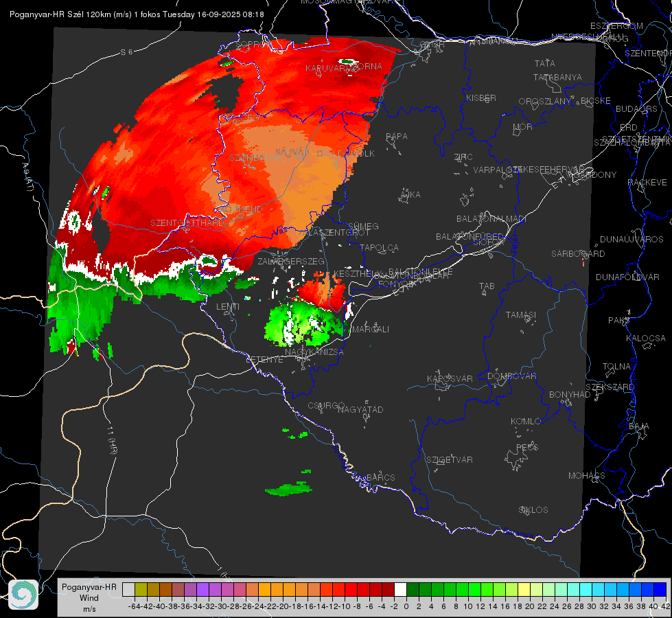Click the TAMÁSI city label
Viewport: 672px width, 618px height.
click(521, 314)
